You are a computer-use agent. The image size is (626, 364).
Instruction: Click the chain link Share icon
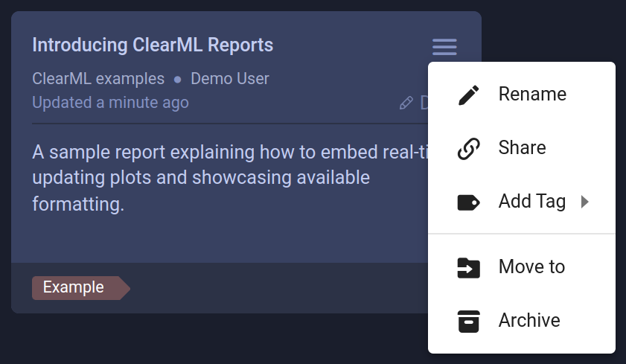[468, 148]
